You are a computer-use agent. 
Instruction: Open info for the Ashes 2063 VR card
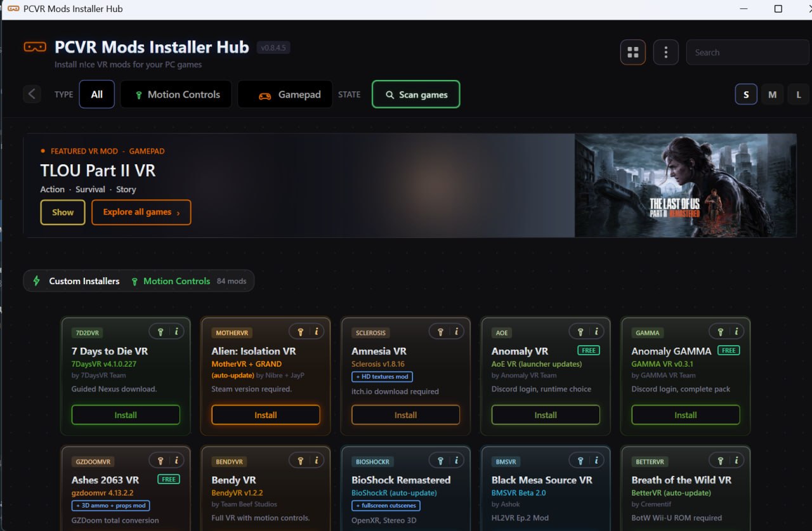click(176, 461)
